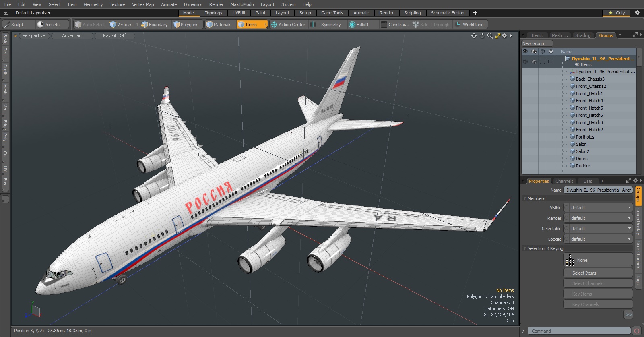Image resolution: width=644 pixels, height=337 pixels.
Task: Collapse the Selection & Keying section
Action: click(524, 248)
